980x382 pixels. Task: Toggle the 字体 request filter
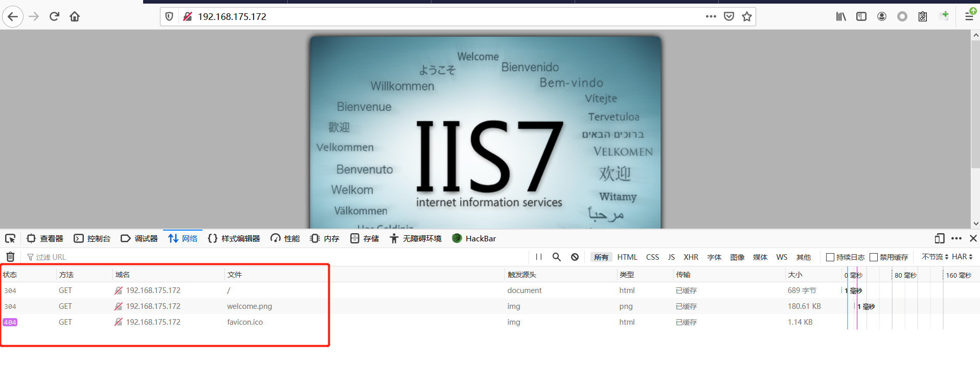click(714, 257)
